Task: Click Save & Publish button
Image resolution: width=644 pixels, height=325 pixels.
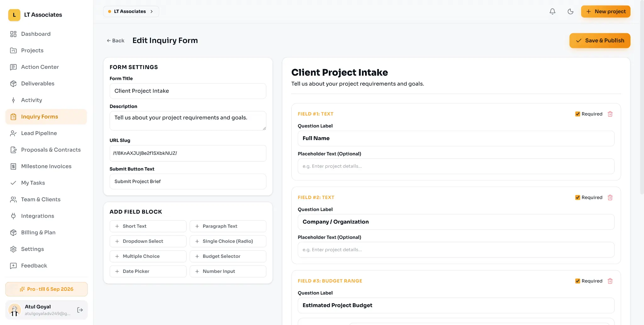Action: point(600,41)
